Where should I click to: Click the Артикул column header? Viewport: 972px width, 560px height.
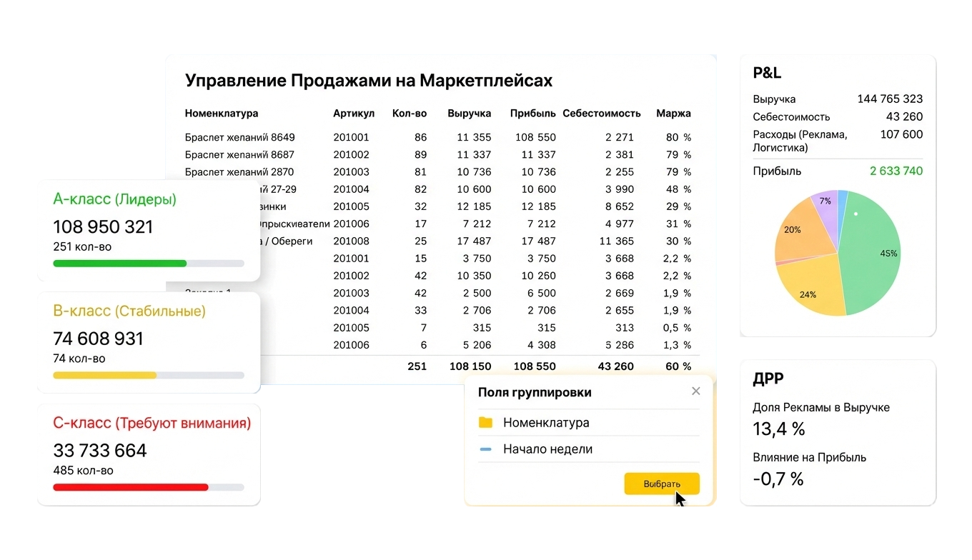click(353, 114)
